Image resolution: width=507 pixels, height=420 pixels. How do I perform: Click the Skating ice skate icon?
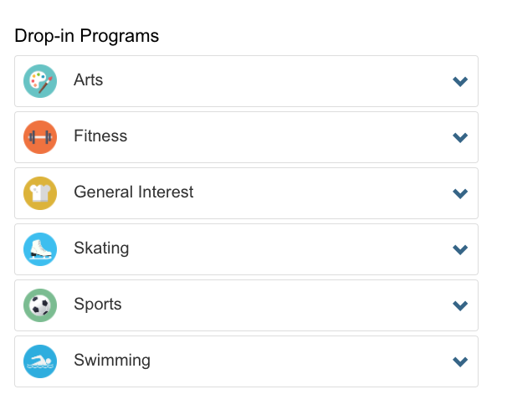[40, 249]
